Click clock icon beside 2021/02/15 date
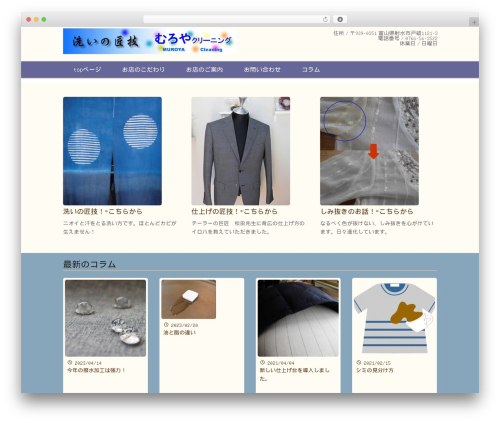Image resolution: width=500 pixels, height=423 pixels. pos(359,362)
